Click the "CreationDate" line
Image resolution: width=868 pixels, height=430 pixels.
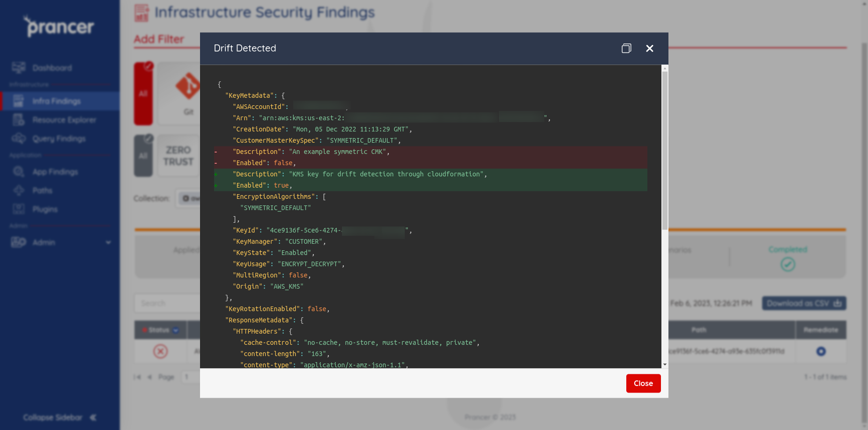click(322, 129)
